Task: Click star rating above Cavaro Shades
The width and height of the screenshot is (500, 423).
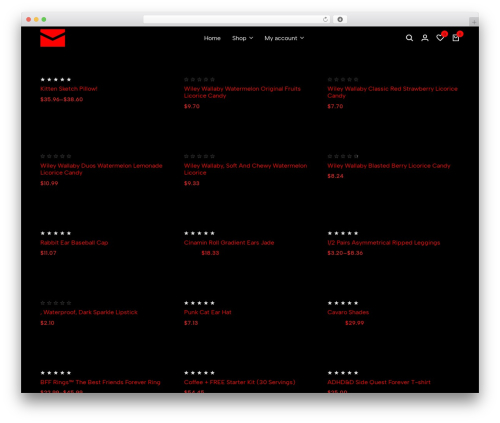Action: pos(343,303)
